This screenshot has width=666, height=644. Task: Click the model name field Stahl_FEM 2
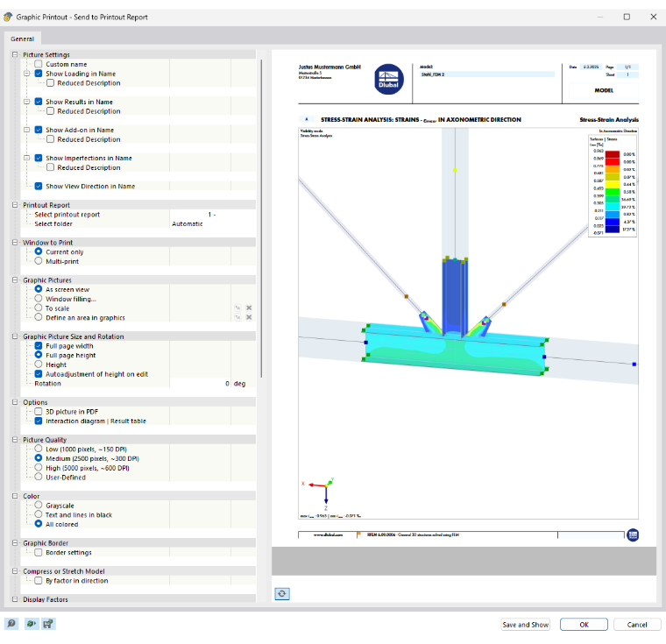tap(486, 74)
